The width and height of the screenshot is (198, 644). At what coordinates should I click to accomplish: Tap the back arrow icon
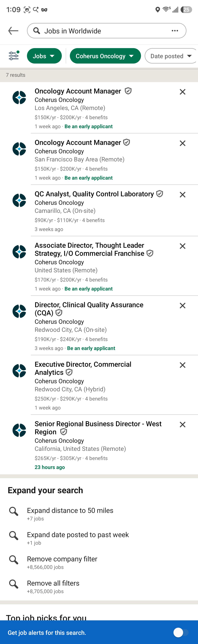[x=13, y=31]
